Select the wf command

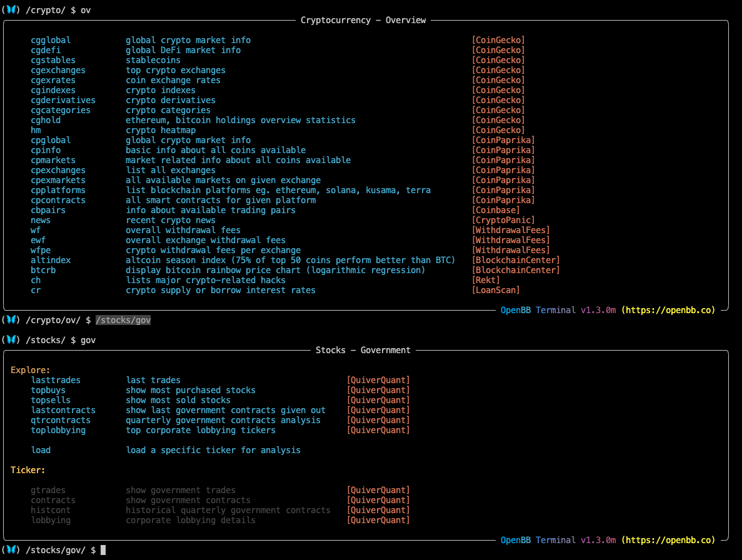point(36,230)
